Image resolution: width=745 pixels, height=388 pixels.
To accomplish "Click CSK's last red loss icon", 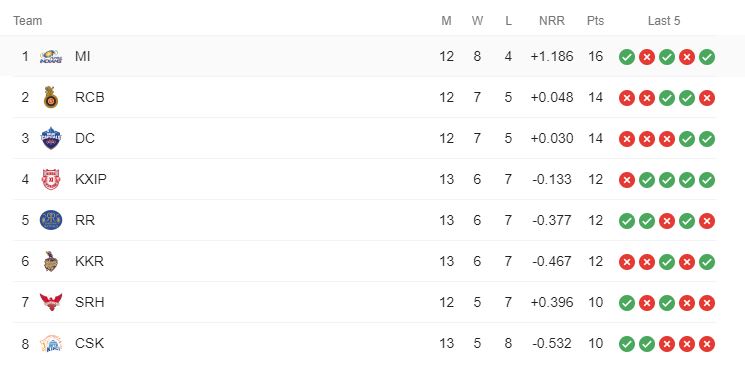I will click(x=707, y=344).
